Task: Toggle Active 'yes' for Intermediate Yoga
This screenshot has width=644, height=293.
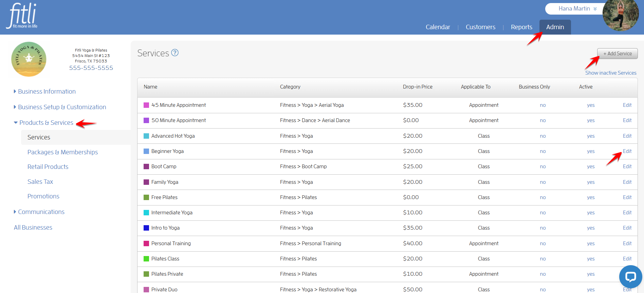Action: [x=591, y=213]
